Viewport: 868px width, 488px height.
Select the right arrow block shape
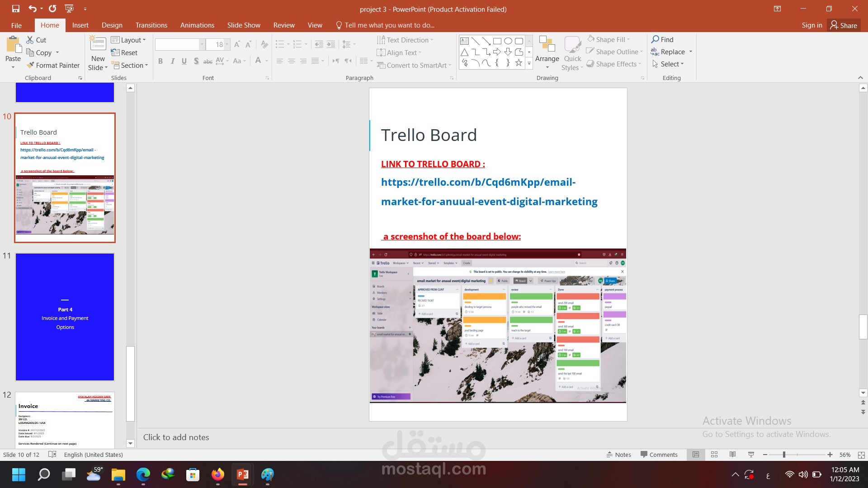(497, 52)
